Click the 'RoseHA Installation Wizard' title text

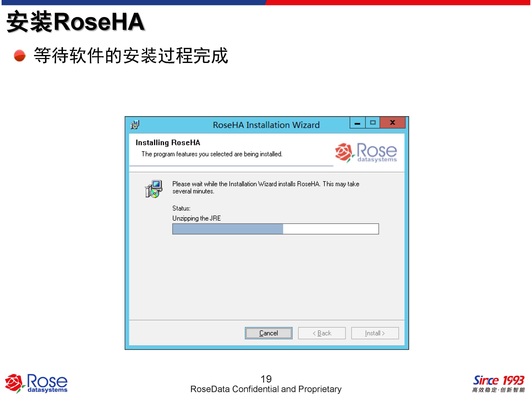point(266,125)
